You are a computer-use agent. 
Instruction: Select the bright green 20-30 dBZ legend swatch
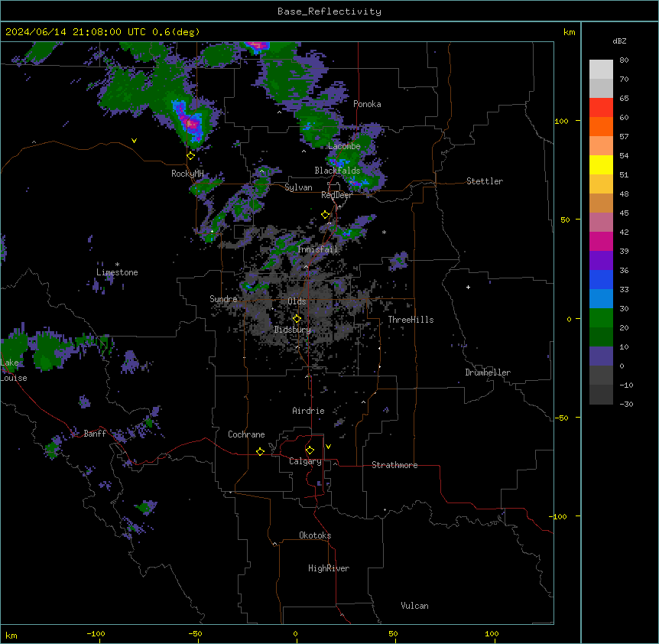(x=601, y=318)
